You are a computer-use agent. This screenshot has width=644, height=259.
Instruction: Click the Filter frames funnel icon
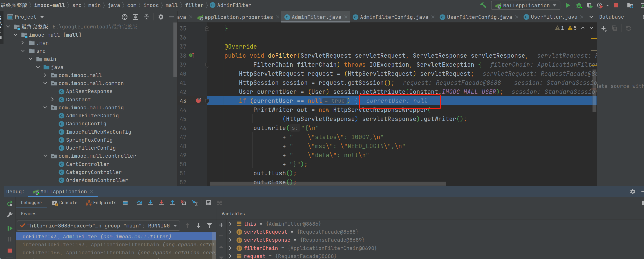coord(209,226)
